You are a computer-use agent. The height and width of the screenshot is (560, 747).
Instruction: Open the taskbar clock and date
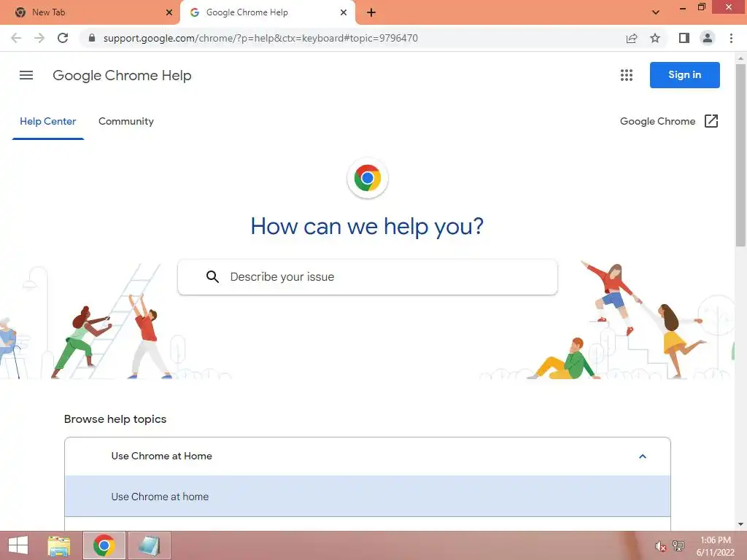click(715, 546)
